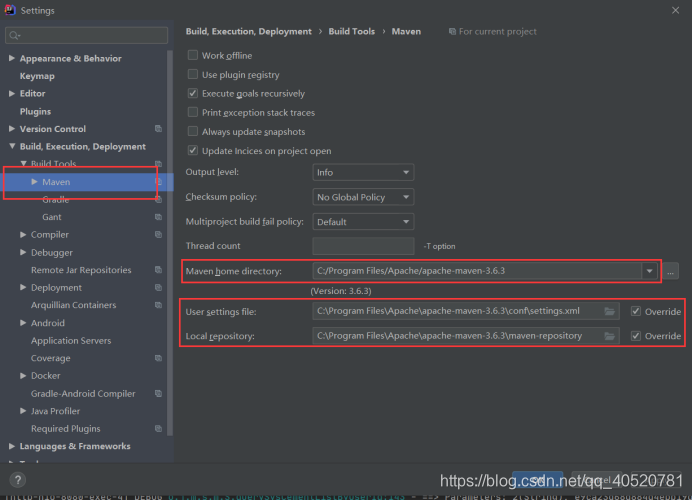The image size is (692, 500).
Task: Expand Languages & Frameworks section
Action: 12,446
